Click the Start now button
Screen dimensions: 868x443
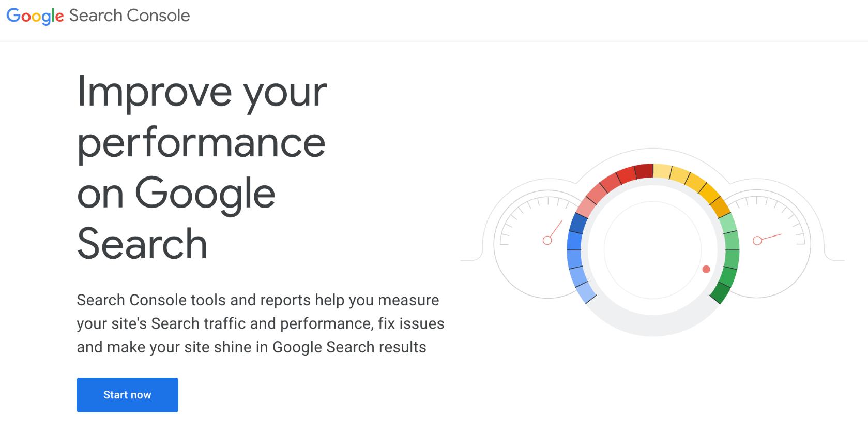point(127,395)
